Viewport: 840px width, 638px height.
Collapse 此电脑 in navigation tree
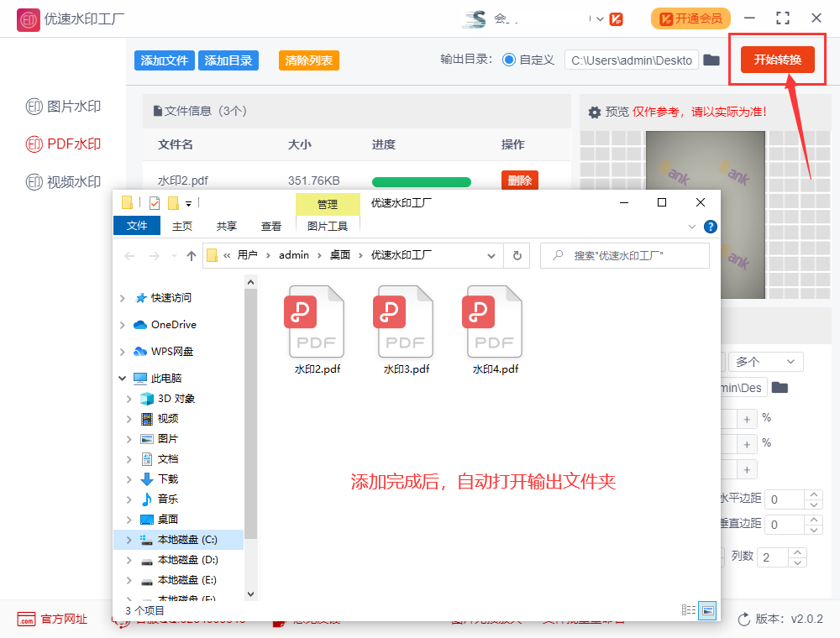click(123, 379)
